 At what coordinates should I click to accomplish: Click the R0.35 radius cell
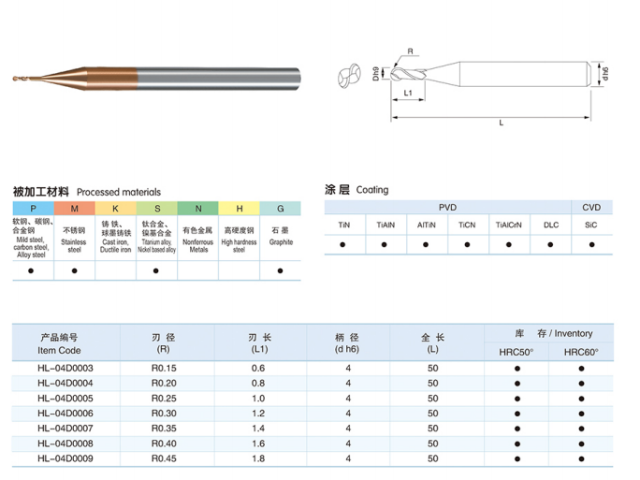pyautogui.click(x=163, y=428)
